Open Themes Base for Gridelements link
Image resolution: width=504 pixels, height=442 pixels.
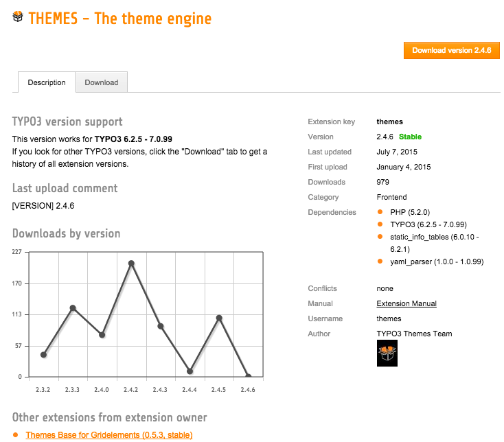pyautogui.click(x=109, y=435)
